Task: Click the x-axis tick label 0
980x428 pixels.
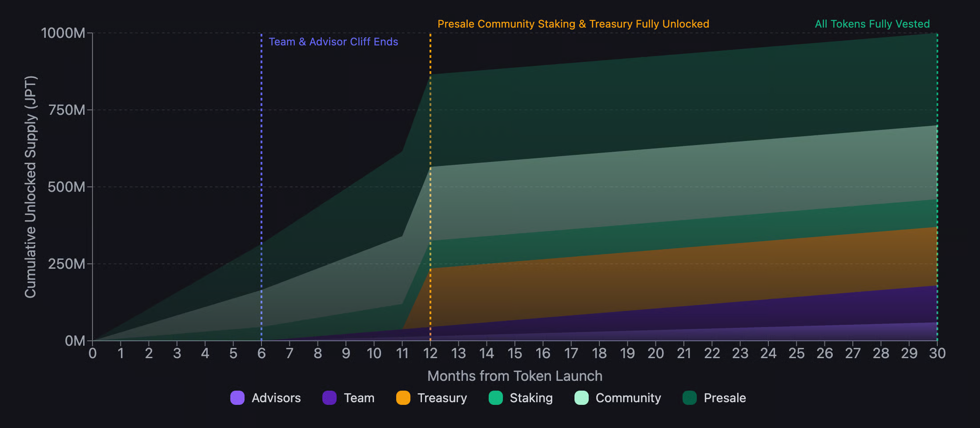Action: pyautogui.click(x=92, y=353)
